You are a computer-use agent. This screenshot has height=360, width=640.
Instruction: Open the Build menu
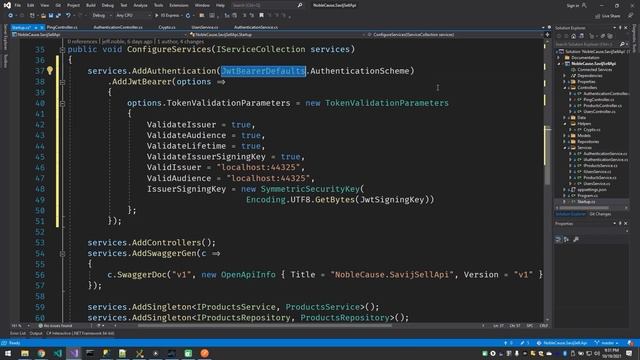tap(91, 5)
